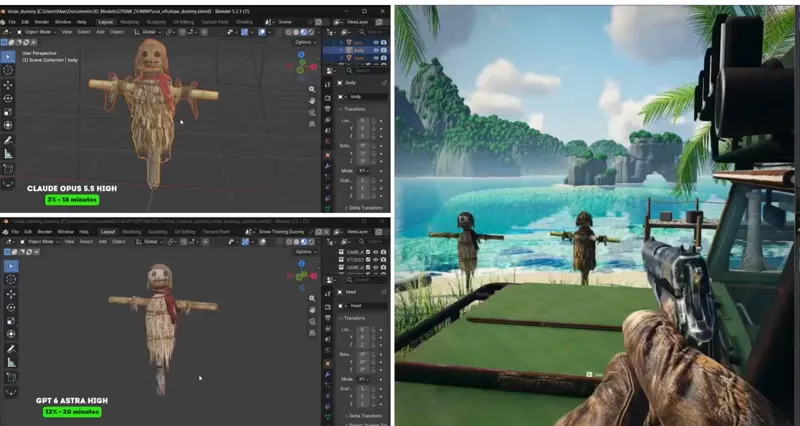Click the Add menu in Straw Training Dummy viewport header
This screenshot has height=426, width=800.
coord(102,241)
